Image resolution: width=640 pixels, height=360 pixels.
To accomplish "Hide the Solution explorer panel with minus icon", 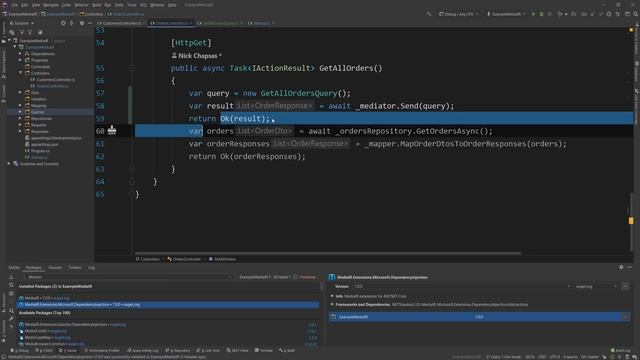I will [90, 23].
